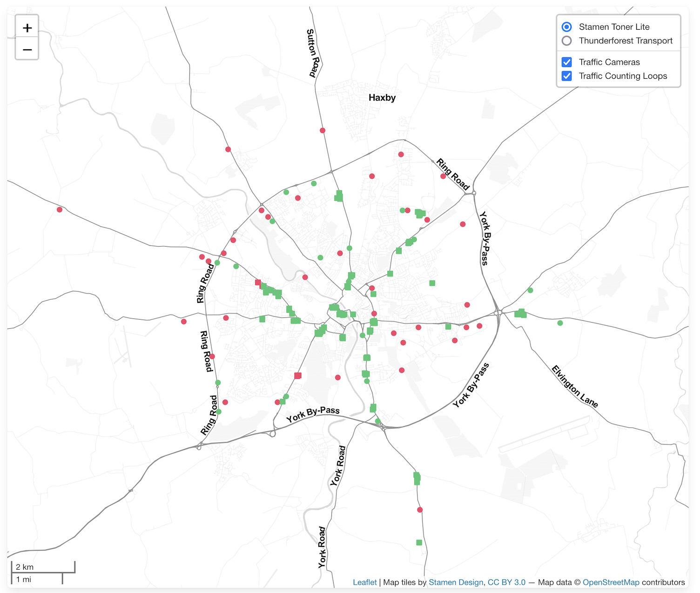This screenshot has height=593, width=700.
Task: Select the large red square marker southwest of center
Action: click(x=297, y=375)
